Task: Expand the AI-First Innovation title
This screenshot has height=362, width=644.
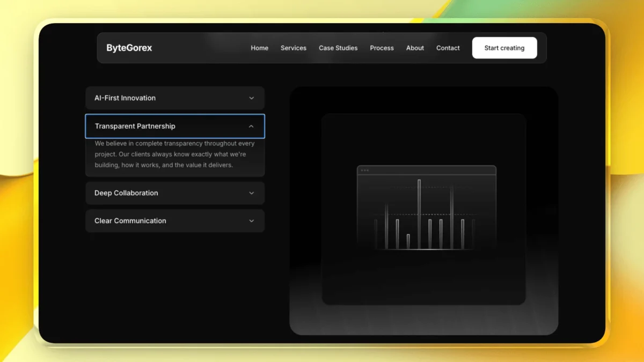Action: [125, 98]
